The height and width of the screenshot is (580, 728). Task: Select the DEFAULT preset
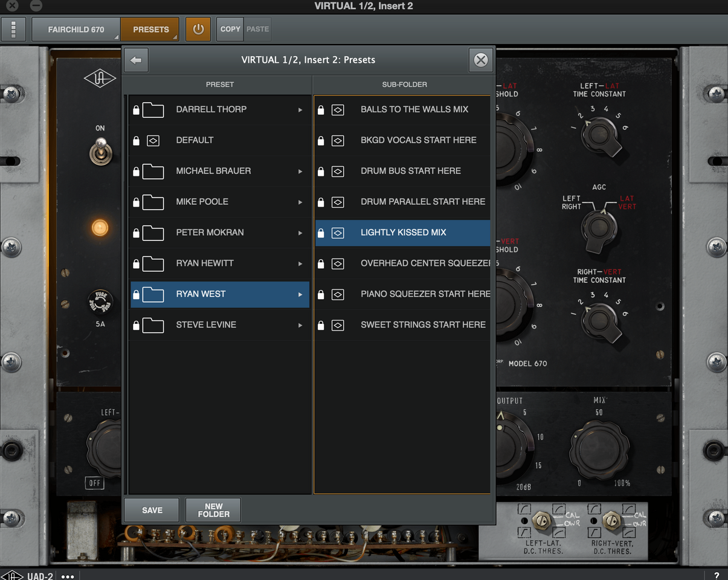tap(220, 140)
